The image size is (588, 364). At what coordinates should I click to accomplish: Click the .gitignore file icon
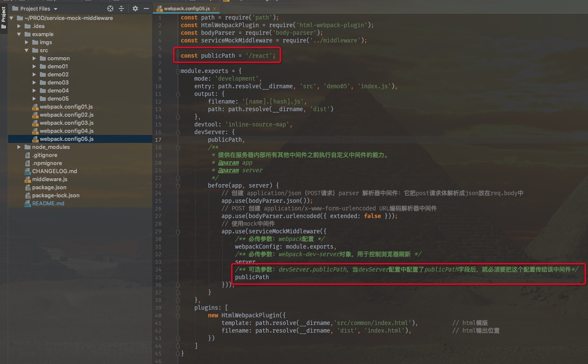28,155
